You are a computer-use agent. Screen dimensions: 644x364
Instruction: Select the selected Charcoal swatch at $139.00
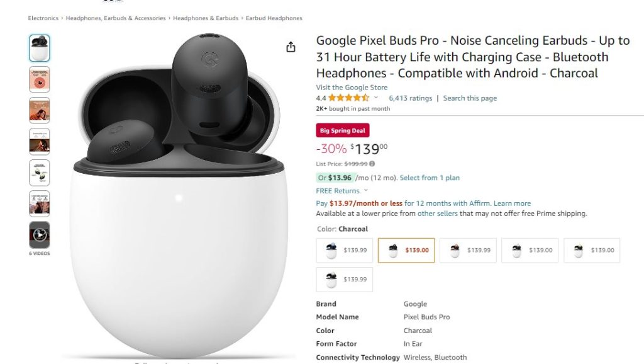pos(406,250)
